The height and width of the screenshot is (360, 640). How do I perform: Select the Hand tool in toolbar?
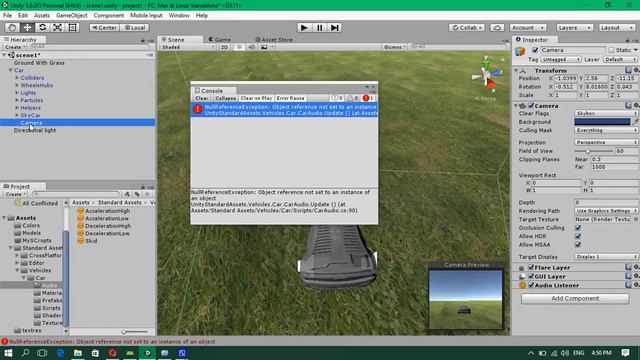(12, 27)
